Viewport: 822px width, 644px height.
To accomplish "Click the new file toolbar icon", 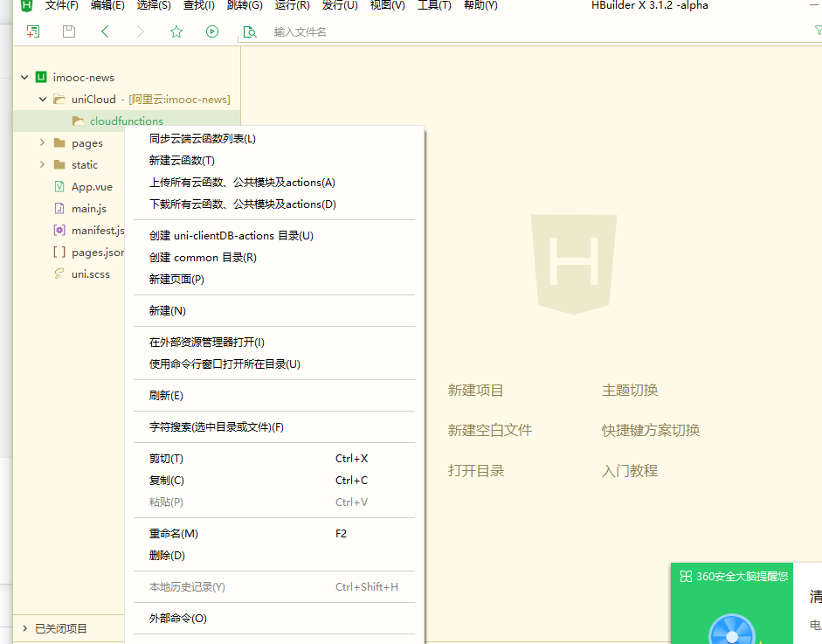I will coord(33,31).
